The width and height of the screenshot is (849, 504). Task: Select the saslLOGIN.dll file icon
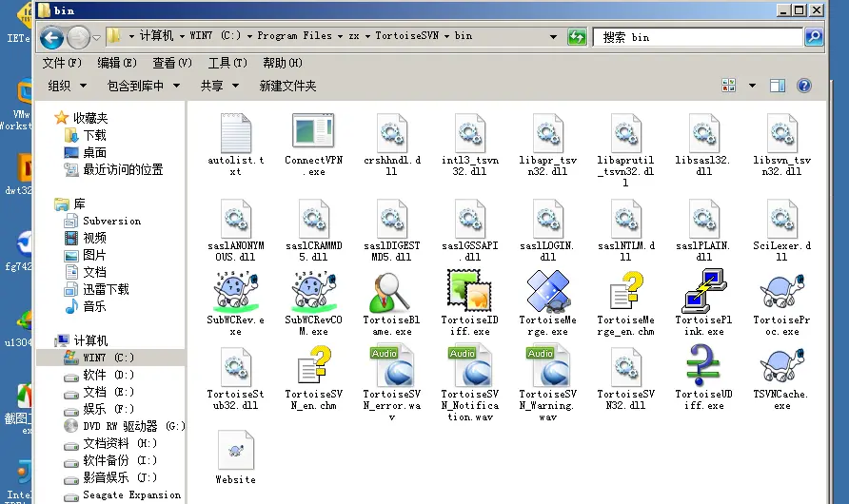(x=547, y=219)
